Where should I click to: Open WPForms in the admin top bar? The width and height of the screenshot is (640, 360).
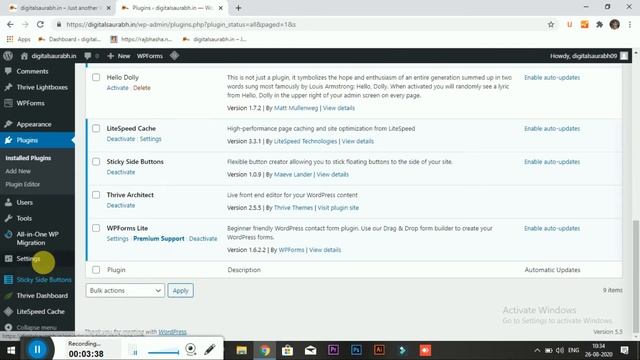(x=149, y=56)
